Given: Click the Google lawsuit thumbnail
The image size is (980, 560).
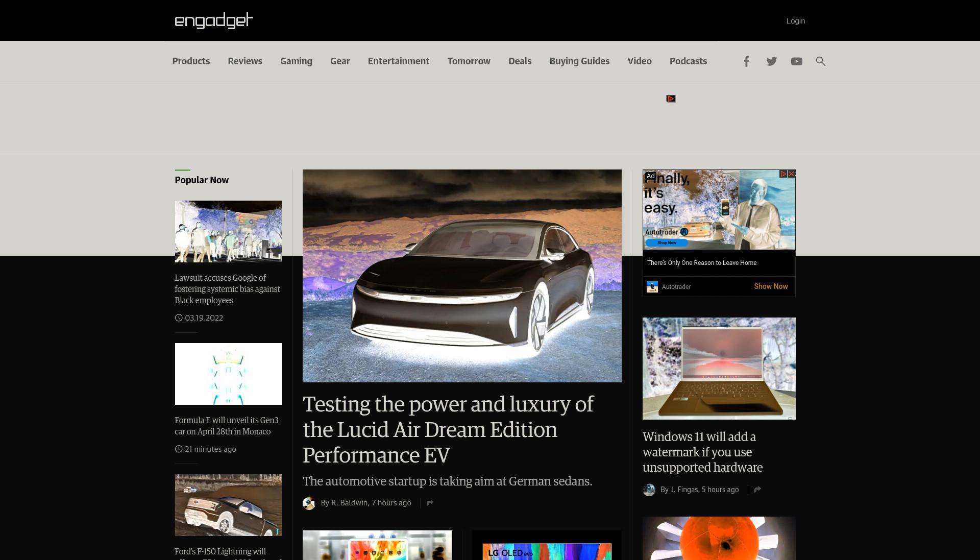Looking at the screenshot, I should (228, 231).
